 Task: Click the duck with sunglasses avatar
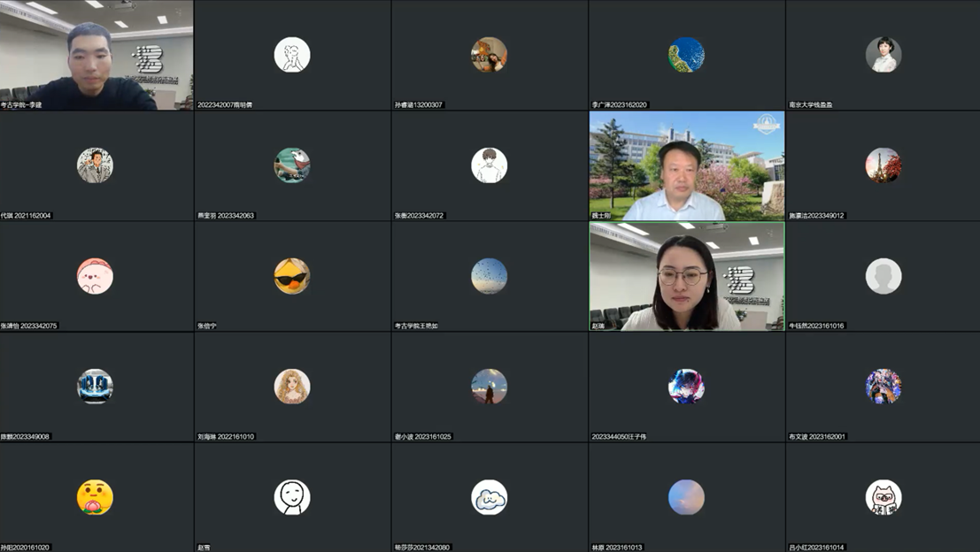pyautogui.click(x=292, y=276)
